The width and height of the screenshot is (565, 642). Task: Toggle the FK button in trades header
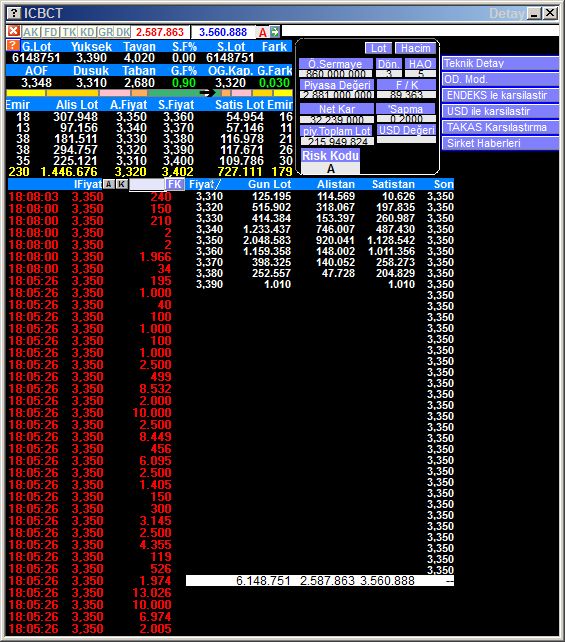click(175, 184)
